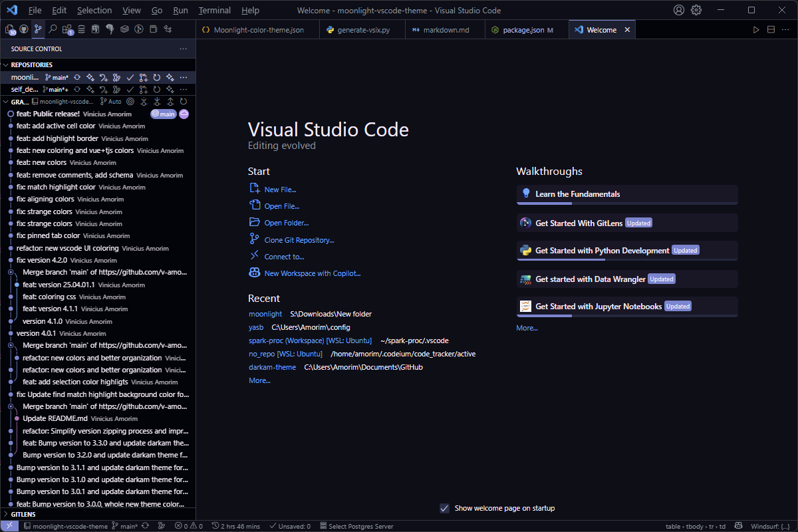The width and height of the screenshot is (798, 532).
Task: Close the Welcome tab
Action: 626,30
